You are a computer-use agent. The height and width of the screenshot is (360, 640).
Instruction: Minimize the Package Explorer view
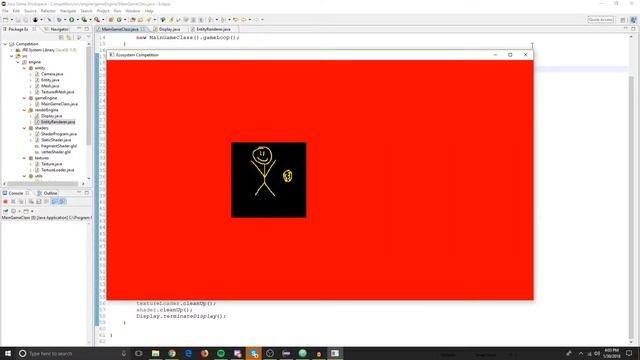pos(79,29)
